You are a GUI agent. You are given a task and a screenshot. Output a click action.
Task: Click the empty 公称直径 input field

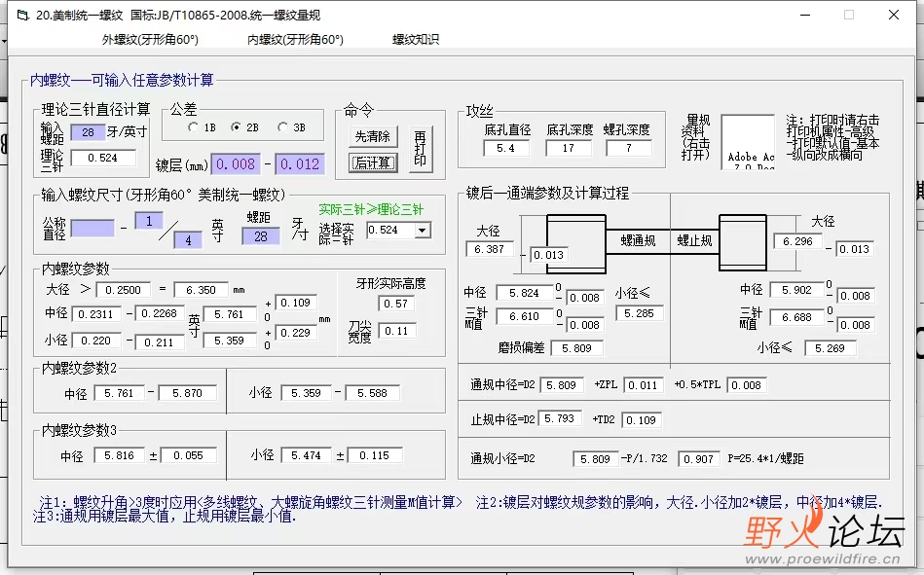click(x=92, y=229)
